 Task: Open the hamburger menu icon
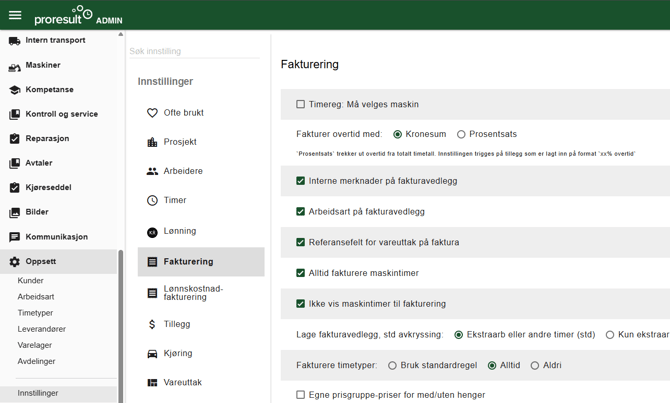click(x=15, y=15)
